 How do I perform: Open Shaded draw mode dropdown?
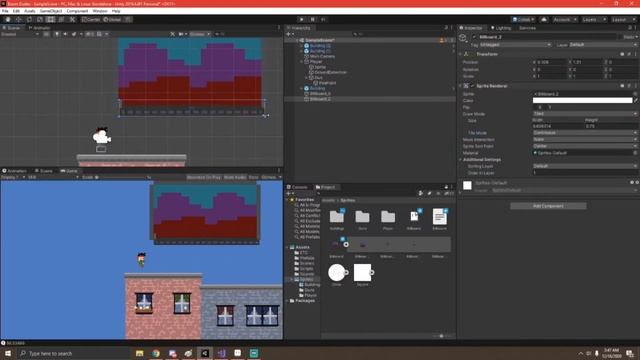point(20,34)
